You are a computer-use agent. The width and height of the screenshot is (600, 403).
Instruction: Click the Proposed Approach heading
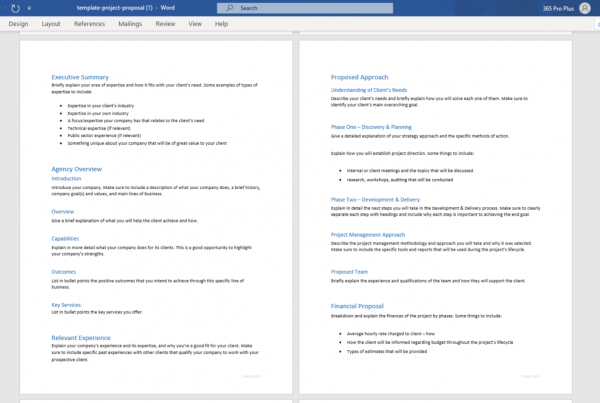(359, 77)
